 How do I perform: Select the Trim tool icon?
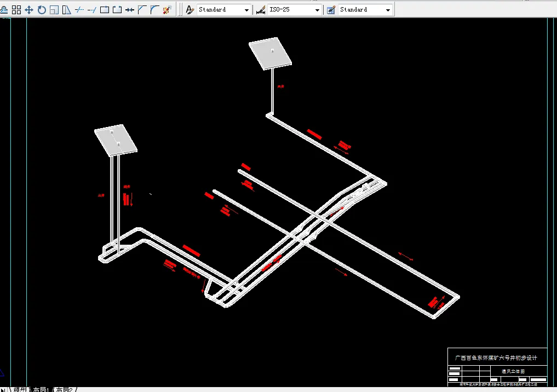point(79,10)
